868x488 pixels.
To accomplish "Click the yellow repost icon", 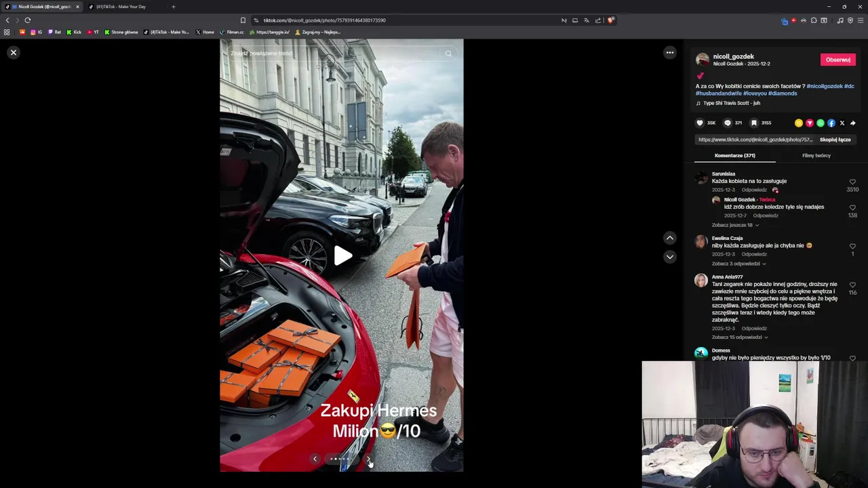I will click(x=799, y=123).
